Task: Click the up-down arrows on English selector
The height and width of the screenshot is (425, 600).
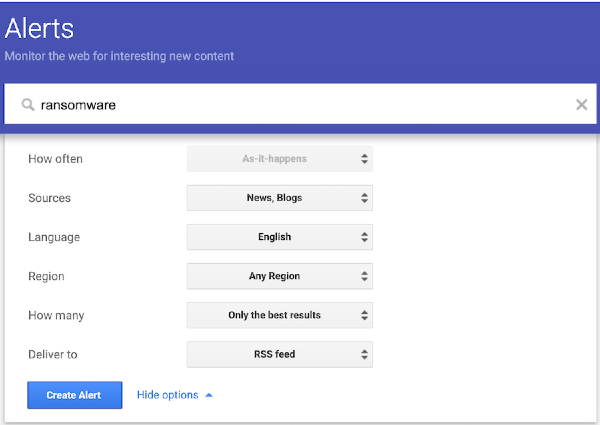Action: point(364,237)
